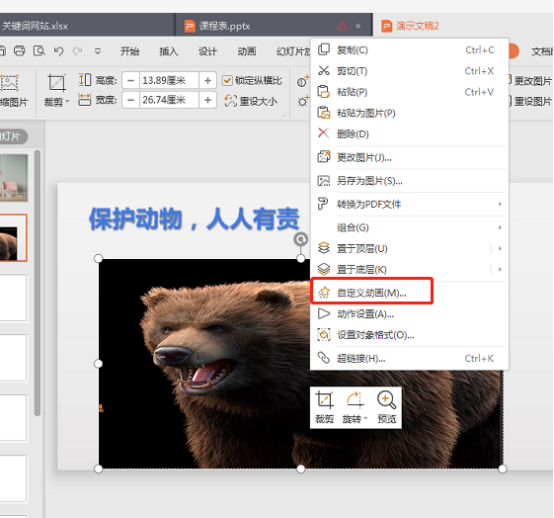The image size is (554, 518).
Task: Click Rotate (旋转) icon in floating toolbar
Action: pyautogui.click(x=354, y=400)
